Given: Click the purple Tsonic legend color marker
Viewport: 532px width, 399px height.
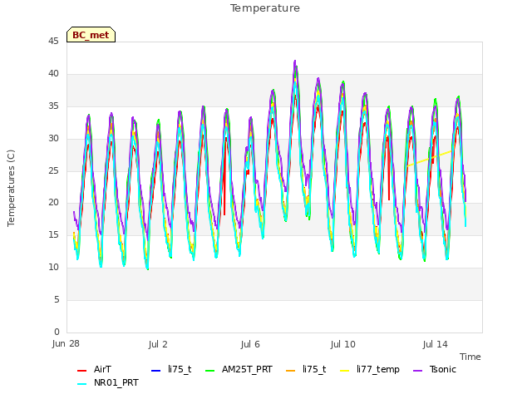Looking at the screenshot, I should (x=418, y=371).
